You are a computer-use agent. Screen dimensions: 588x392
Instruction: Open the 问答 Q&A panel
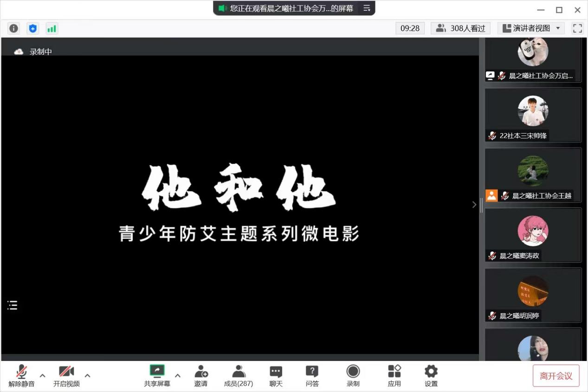312,376
